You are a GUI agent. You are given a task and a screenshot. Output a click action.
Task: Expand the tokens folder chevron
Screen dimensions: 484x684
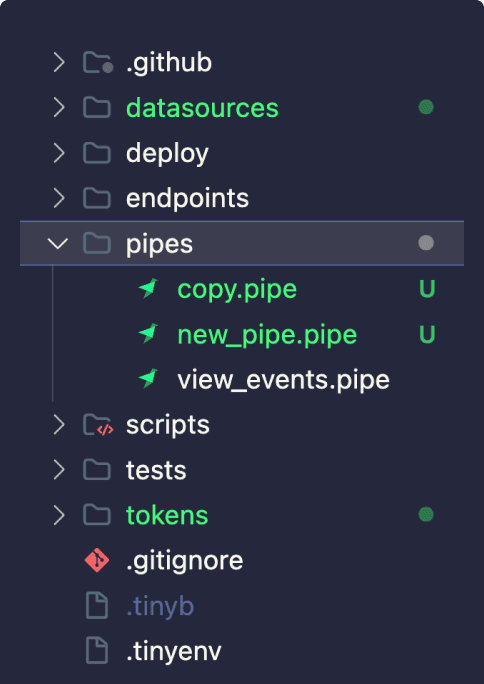pyautogui.click(x=59, y=515)
